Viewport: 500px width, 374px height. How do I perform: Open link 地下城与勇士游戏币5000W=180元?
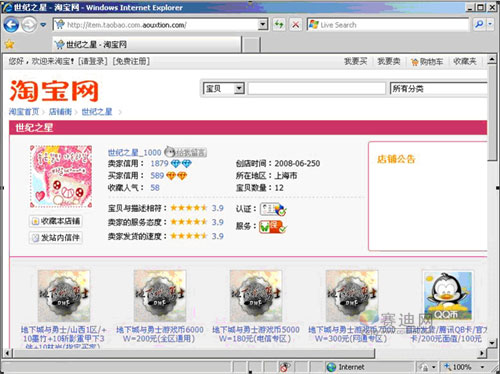[x=256, y=334]
